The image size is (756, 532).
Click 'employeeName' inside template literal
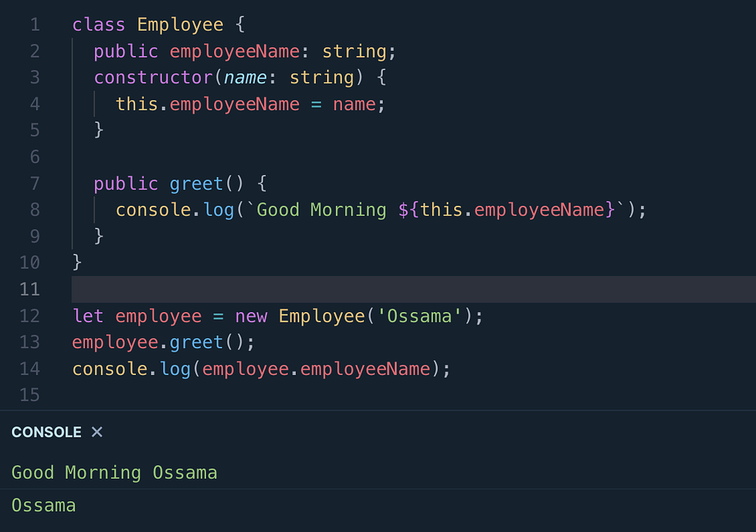(539, 210)
